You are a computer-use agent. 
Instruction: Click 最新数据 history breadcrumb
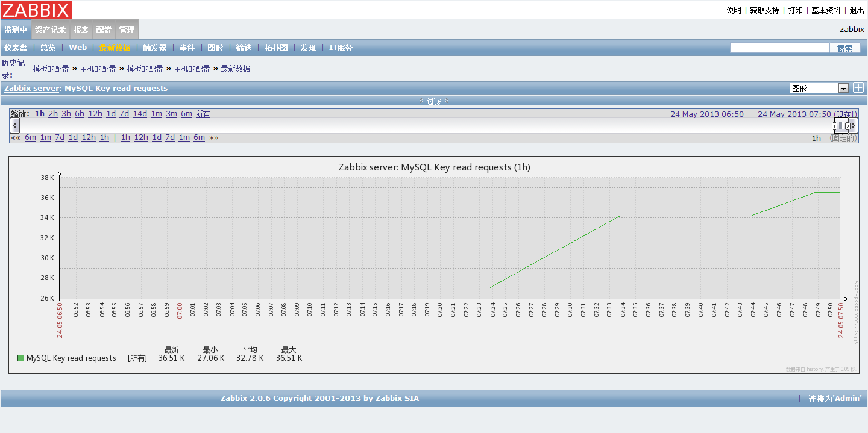pos(235,69)
